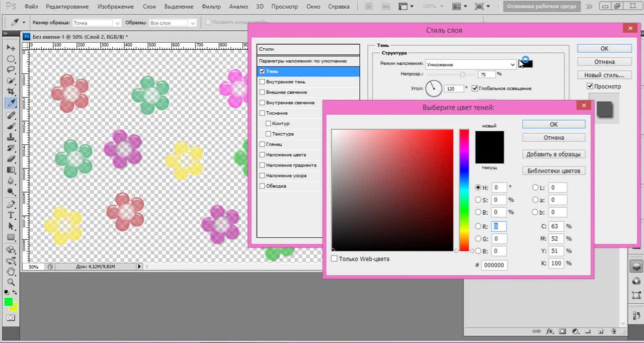
Task: Open the status bar info arrow
Action: click(x=139, y=267)
